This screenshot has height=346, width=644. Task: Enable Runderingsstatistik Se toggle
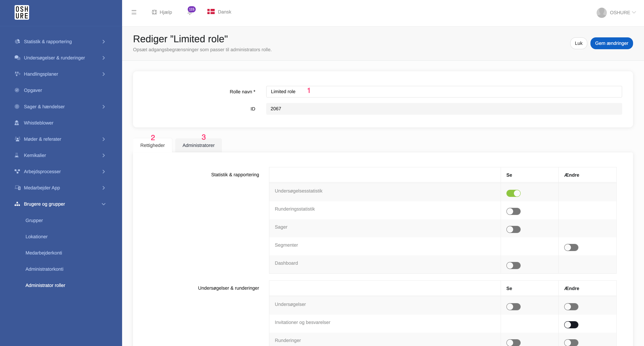coord(513,211)
